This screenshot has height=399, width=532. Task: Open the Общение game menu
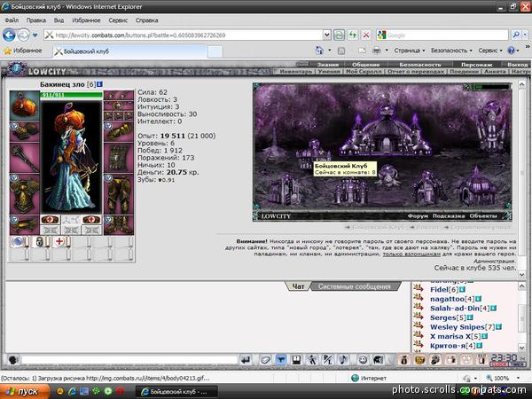(x=365, y=65)
